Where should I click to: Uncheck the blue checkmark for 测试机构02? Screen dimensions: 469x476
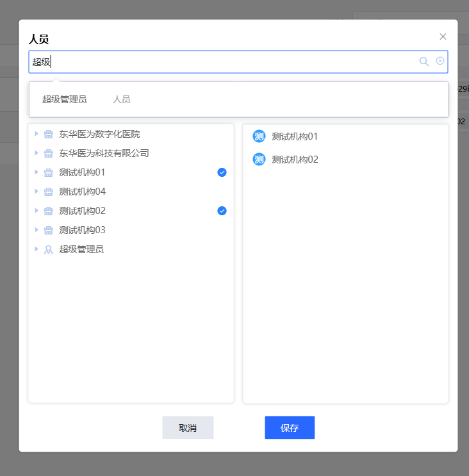pyautogui.click(x=222, y=211)
